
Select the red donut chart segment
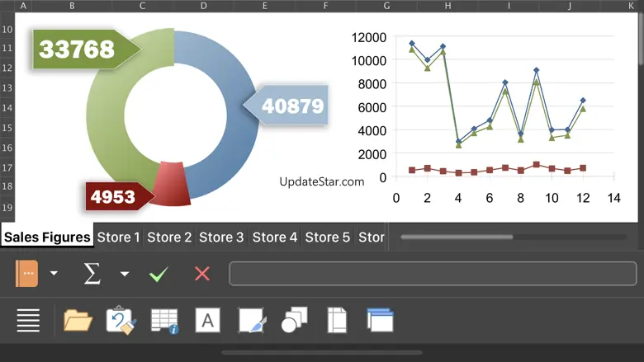pyautogui.click(x=172, y=184)
